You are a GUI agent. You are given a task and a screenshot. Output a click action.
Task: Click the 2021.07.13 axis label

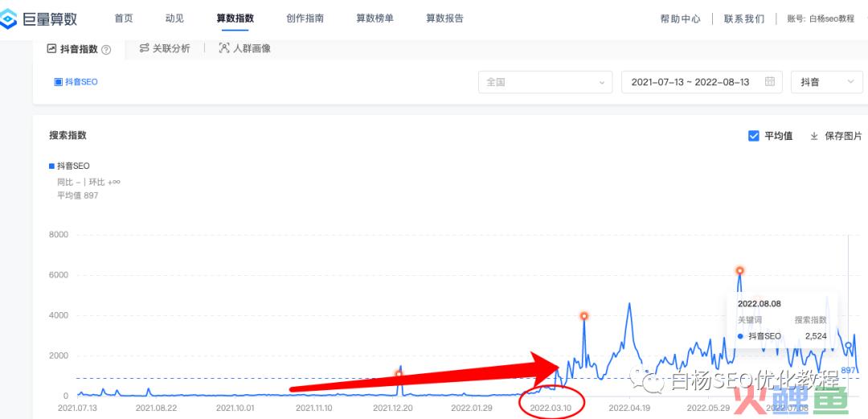click(x=77, y=408)
